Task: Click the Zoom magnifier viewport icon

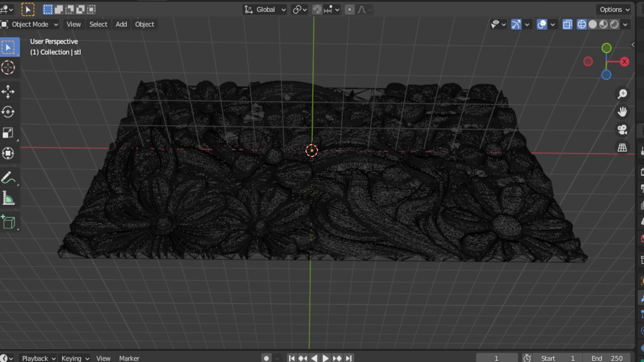Action: tap(623, 94)
